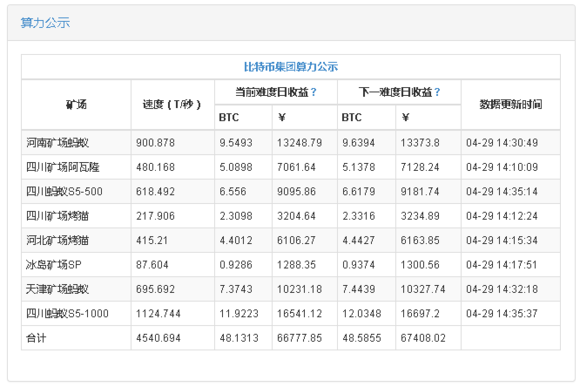This screenshot has height=387, width=580.
Task: Open the 比特币集团算力公示 table title link
Action: 291,67
